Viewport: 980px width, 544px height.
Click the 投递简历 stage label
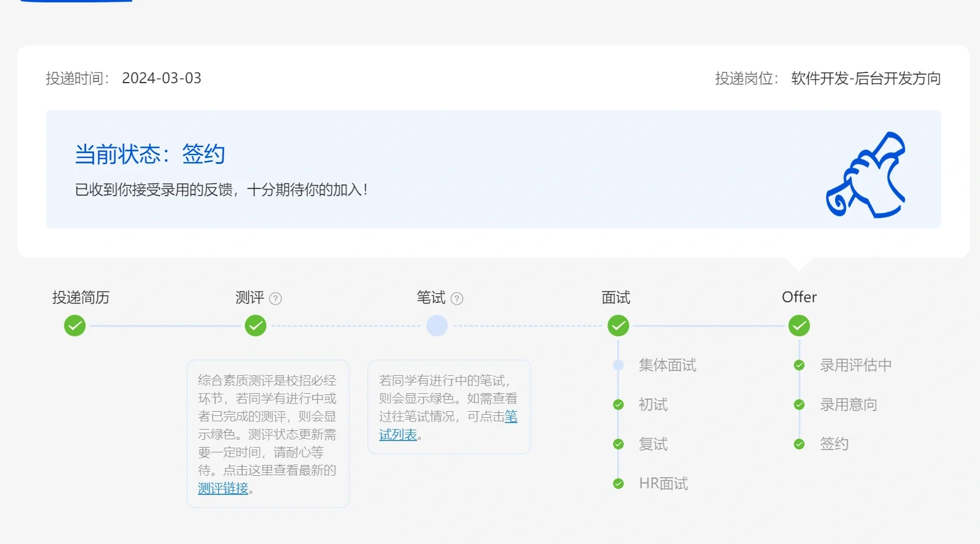81,297
